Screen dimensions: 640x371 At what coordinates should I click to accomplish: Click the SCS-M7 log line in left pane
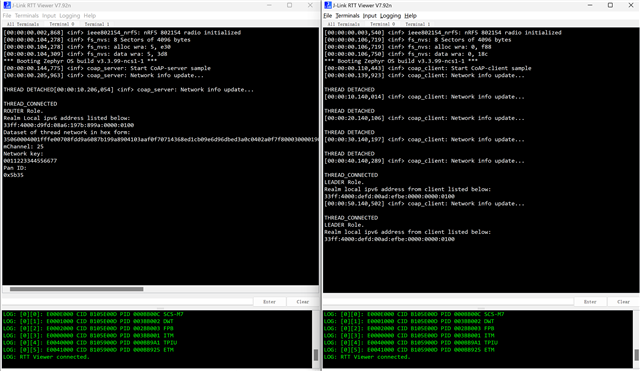pyautogui.click(x=93, y=314)
